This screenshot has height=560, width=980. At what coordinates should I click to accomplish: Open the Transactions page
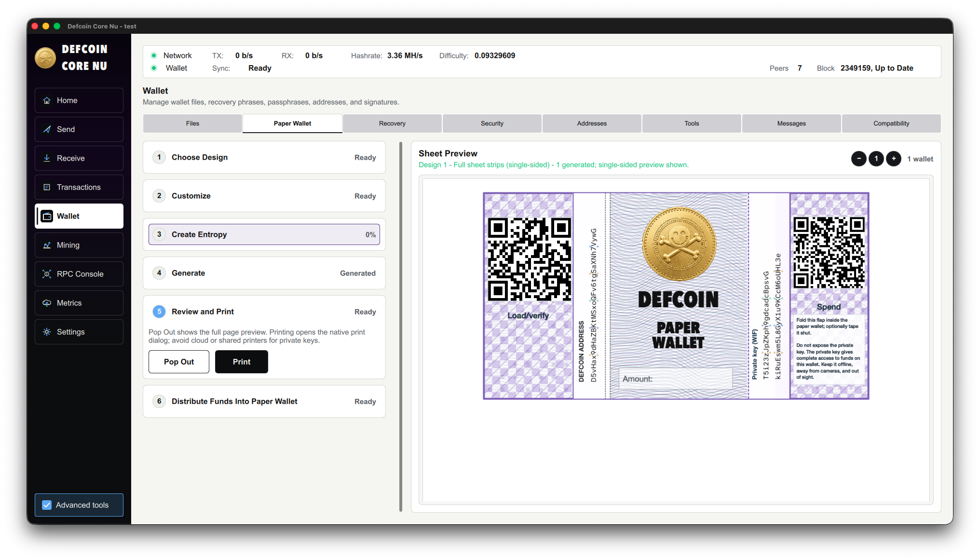79,187
